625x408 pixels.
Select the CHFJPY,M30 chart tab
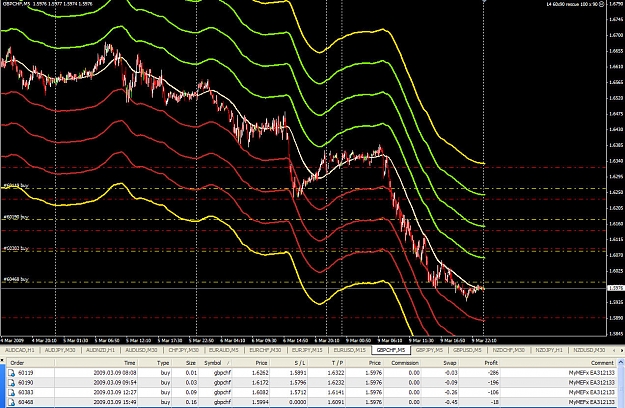(184, 350)
